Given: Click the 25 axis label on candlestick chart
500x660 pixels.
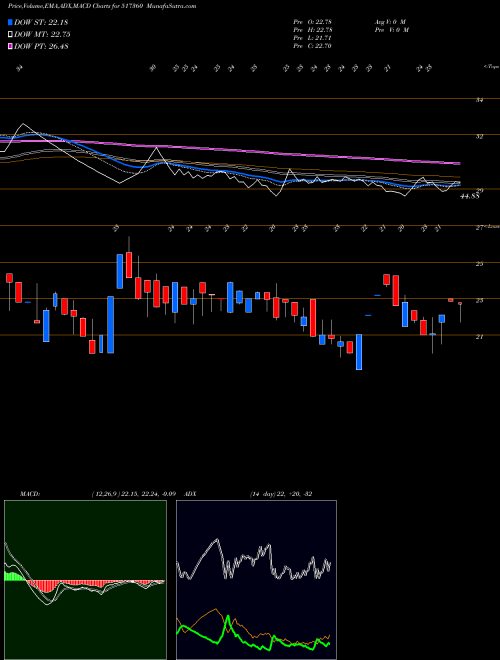Looking at the screenshot, I should (x=480, y=264).
